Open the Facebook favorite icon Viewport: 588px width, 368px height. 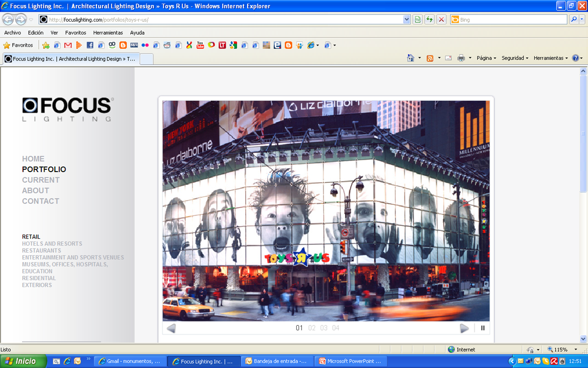90,45
